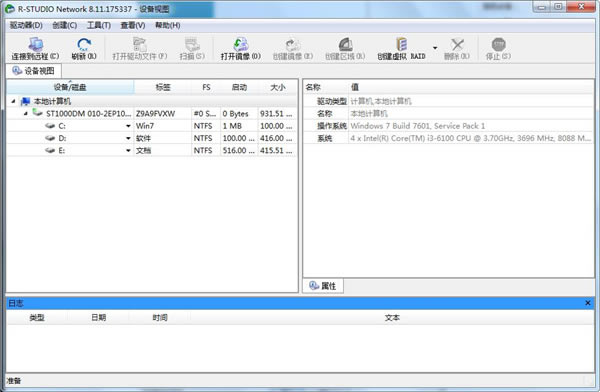Open the Help (H) menu
This screenshot has height=392, width=600.
tap(168, 25)
